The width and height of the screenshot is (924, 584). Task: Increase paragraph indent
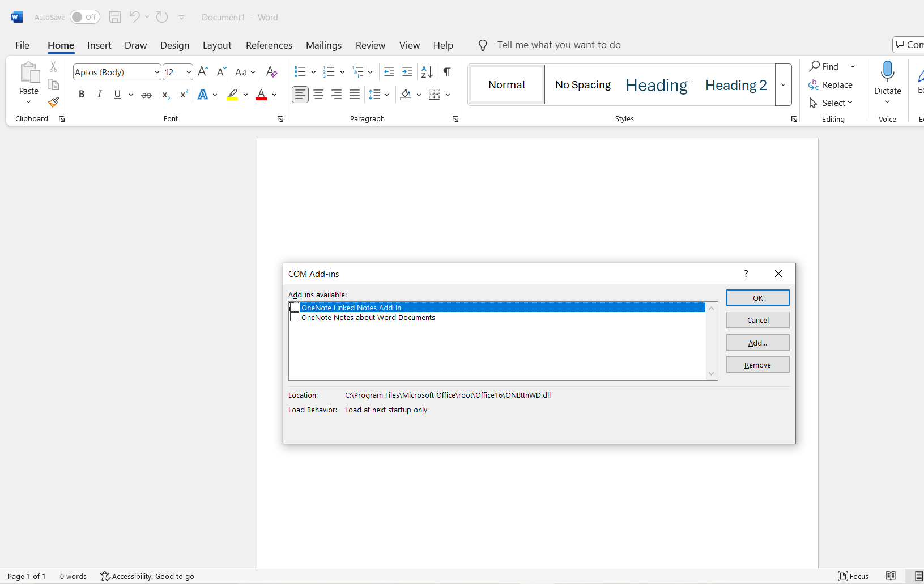pos(407,72)
